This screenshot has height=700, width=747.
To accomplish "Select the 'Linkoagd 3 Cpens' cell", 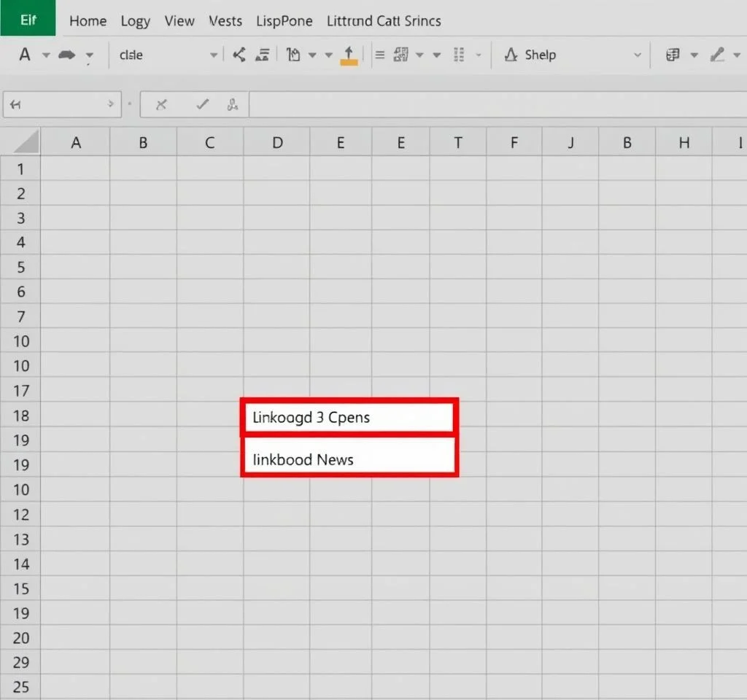I will click(349, 418).
